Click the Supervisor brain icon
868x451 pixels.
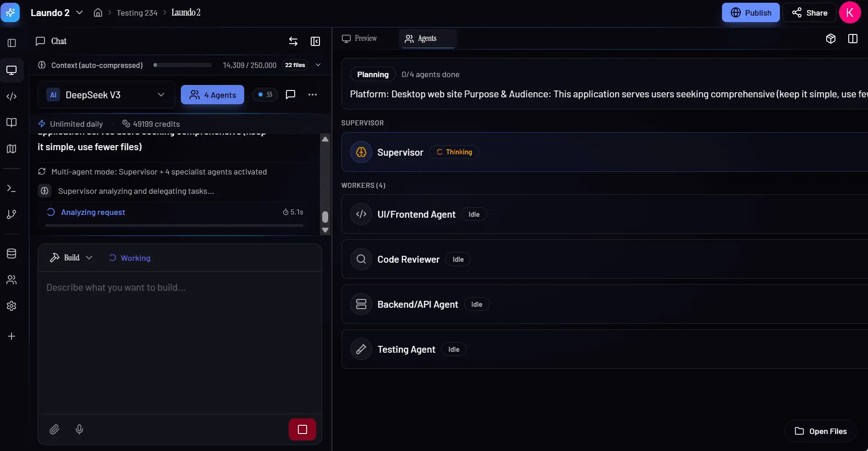click(x=361, y=152)
